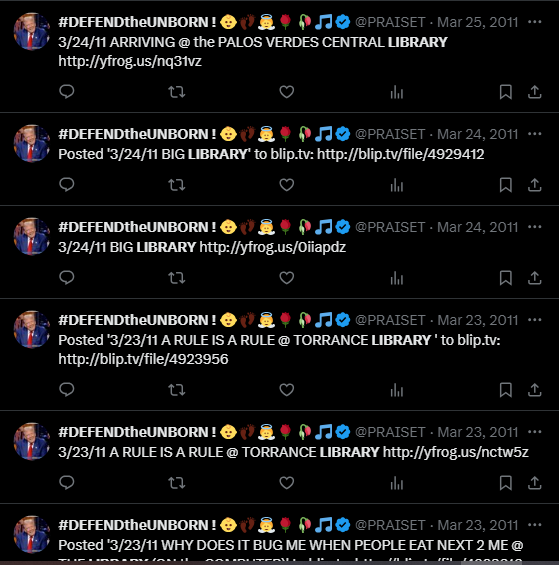This screenshot has width=559, height=565.
Task: Repost the Palos Verdes Central Library tweet
Action: tap(177, 92)
